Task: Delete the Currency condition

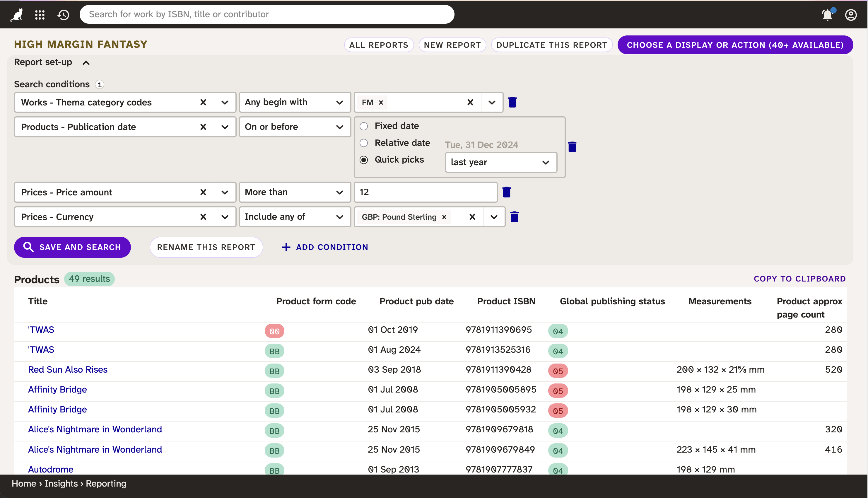Action: point(514,216)
